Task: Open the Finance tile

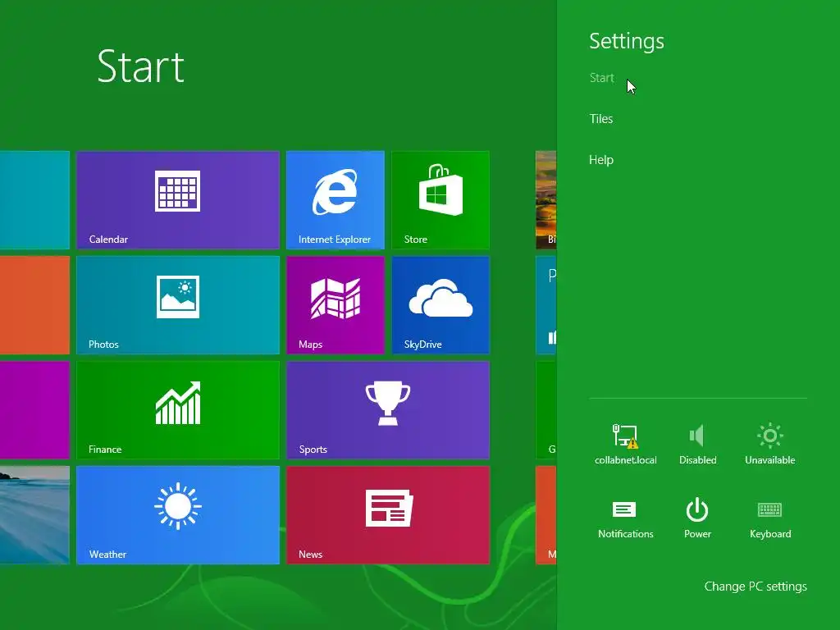Action: point(178,410)
